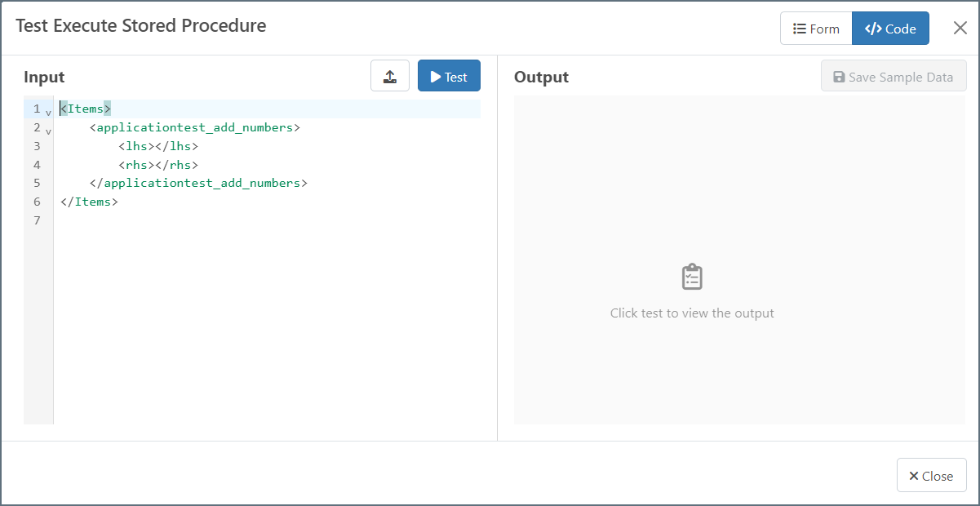The width and height of the screenshot is (980, 506).
Task: Switch to the Form view tab
Action: [816, 29]
